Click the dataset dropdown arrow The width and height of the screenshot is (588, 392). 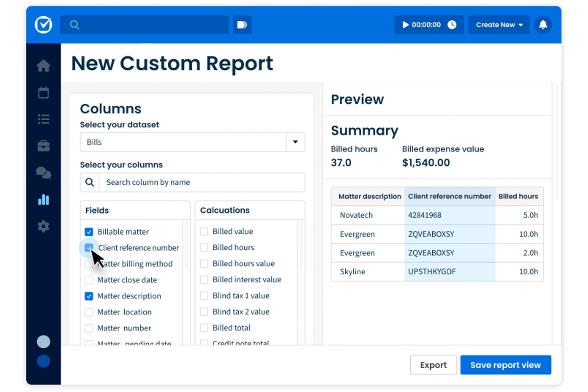[295, 142]
